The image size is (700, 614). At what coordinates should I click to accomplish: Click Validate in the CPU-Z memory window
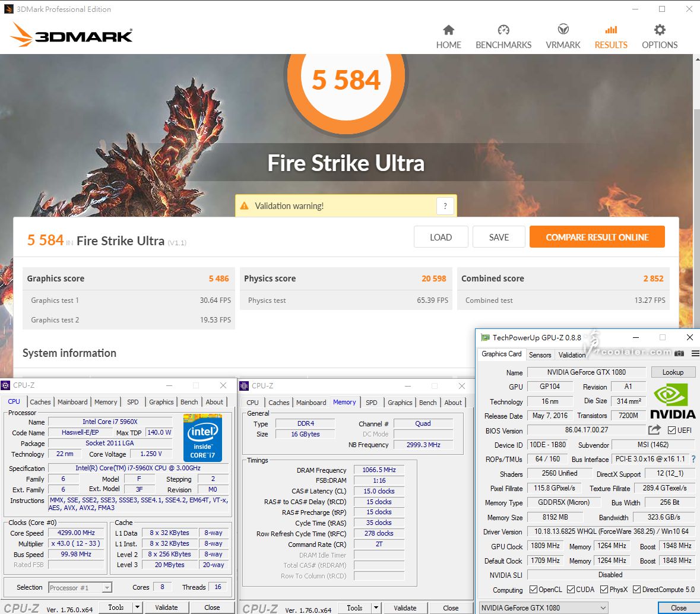[406, 607]
